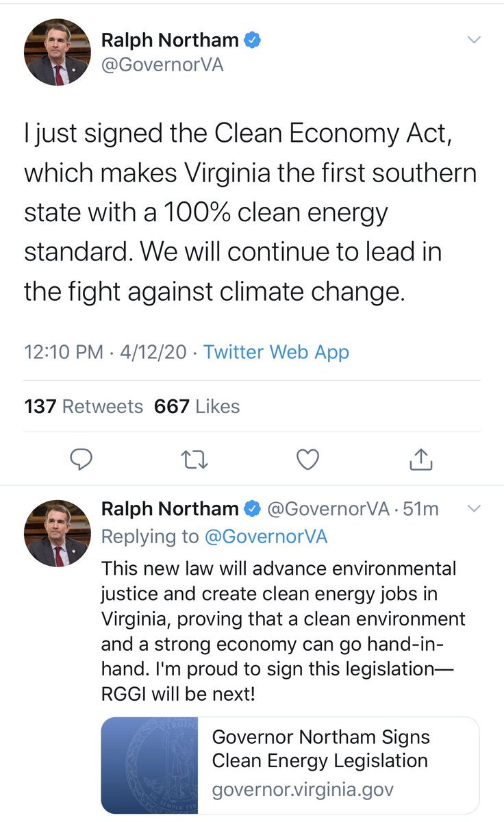Reply to the Clean Economy Act tweet

(x=81, y=460)
